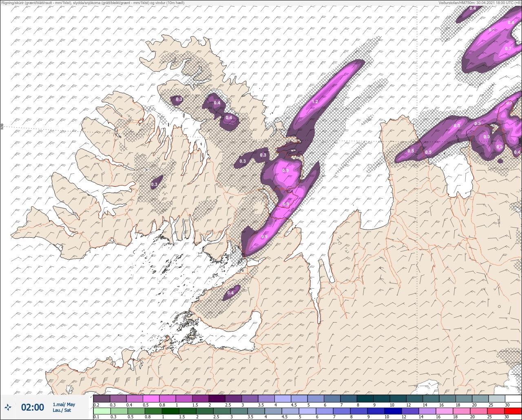Select the dark teal 8 swatch, upper legend
The height and width of the screenshot is (420, 522).
click(x=365, y=398)
